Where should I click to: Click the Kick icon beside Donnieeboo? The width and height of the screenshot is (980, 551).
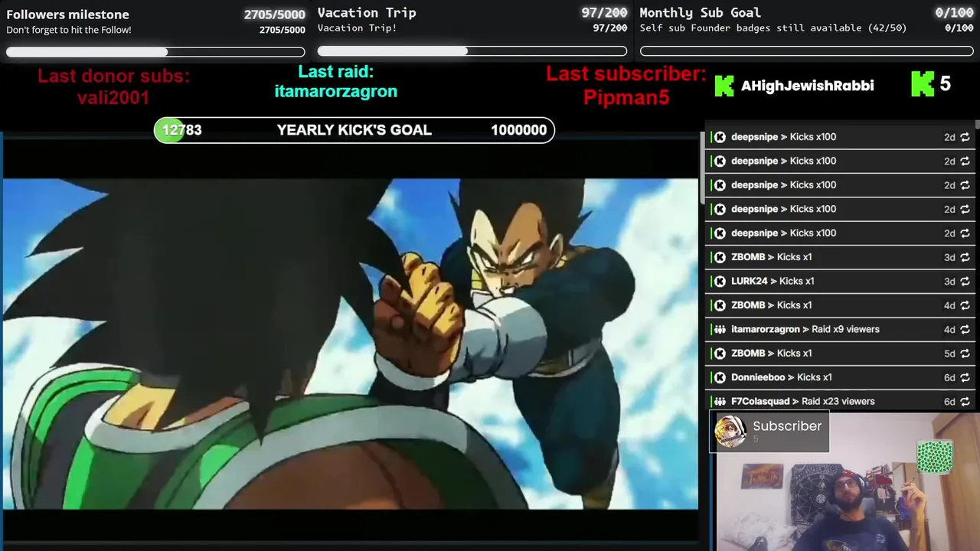(x=720, y=377)
